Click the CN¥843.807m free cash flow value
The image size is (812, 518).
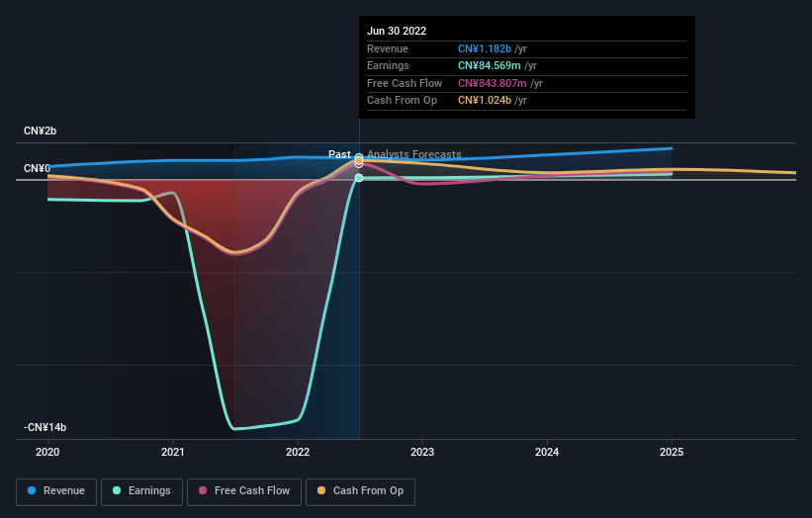click(x=492, y=83)
